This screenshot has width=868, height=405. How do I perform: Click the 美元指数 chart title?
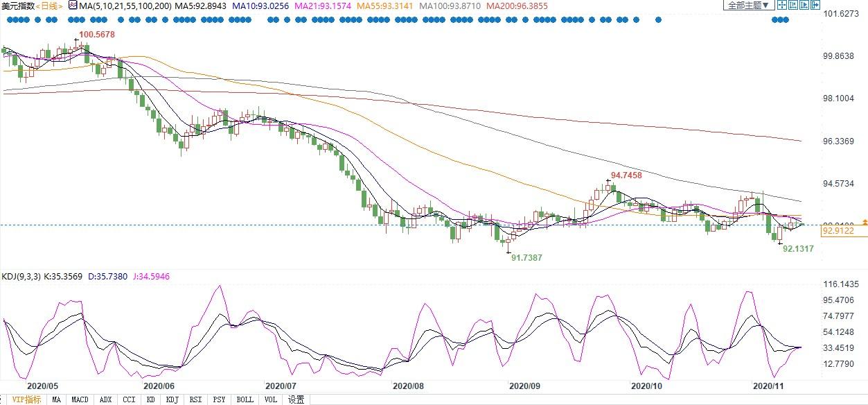18,6
